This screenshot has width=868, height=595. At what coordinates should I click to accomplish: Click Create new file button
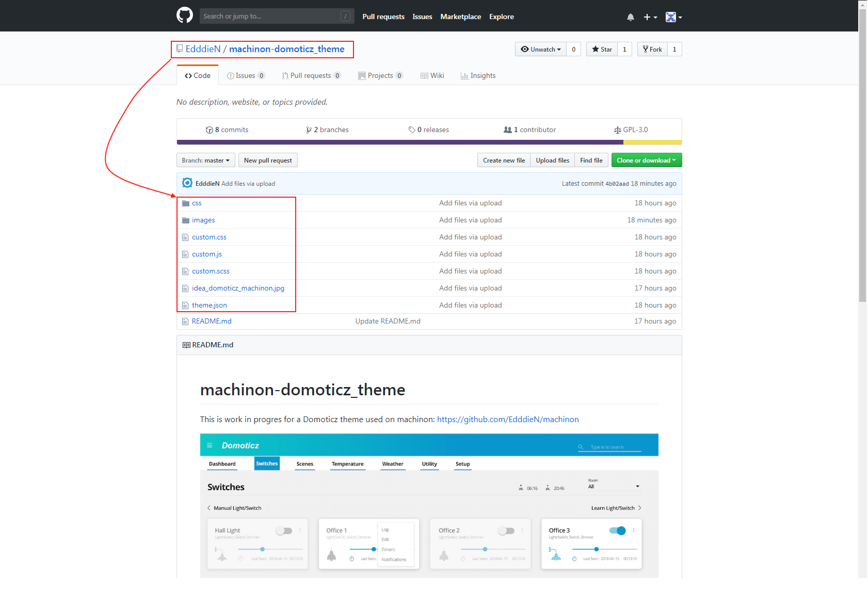coord(504,160)
